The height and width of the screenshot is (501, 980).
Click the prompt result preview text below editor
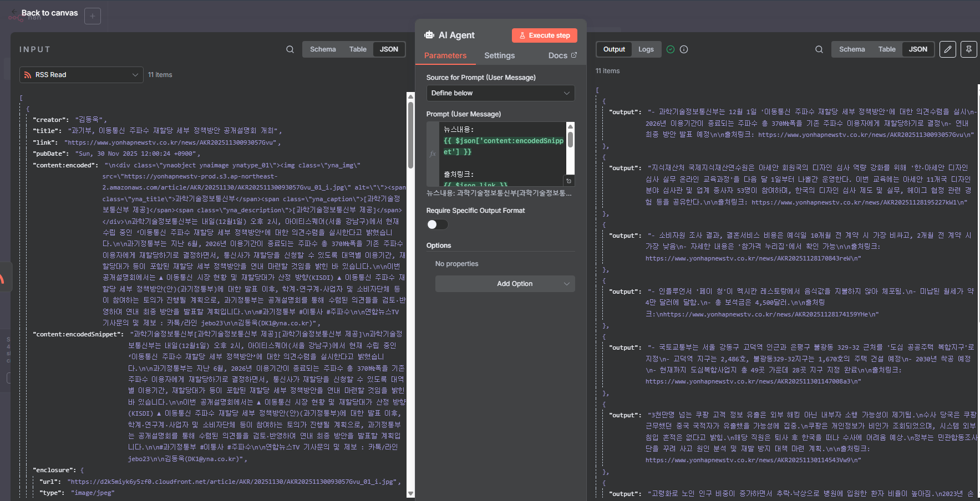tap(499, 193)
